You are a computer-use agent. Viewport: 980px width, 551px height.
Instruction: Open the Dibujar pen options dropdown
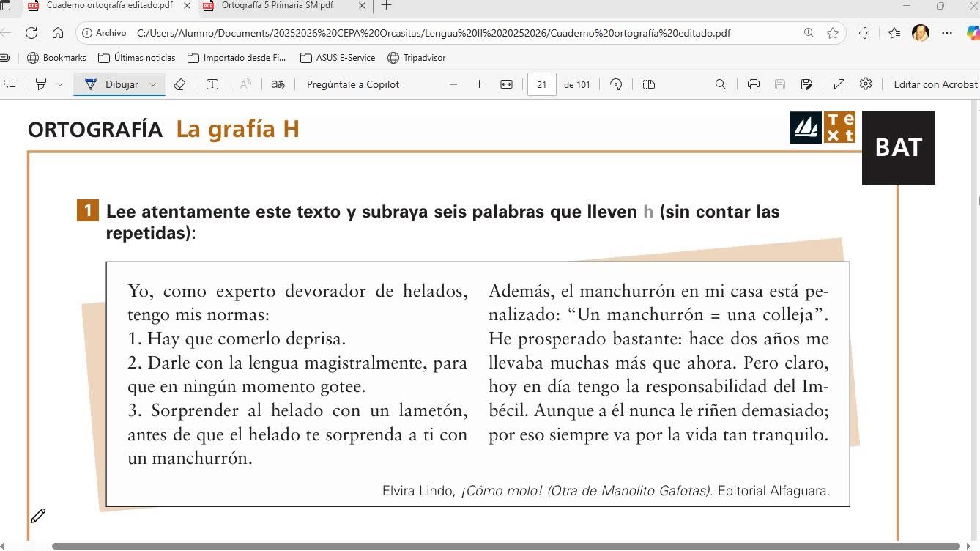click(x=153, y=84)
